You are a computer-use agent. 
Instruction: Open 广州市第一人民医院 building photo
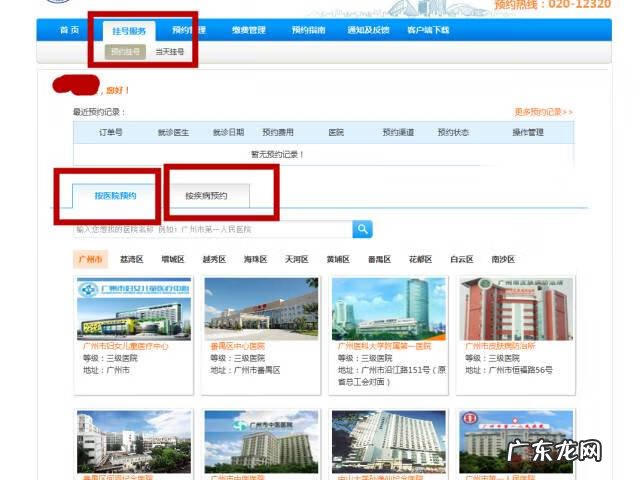(x=516, y=442)
